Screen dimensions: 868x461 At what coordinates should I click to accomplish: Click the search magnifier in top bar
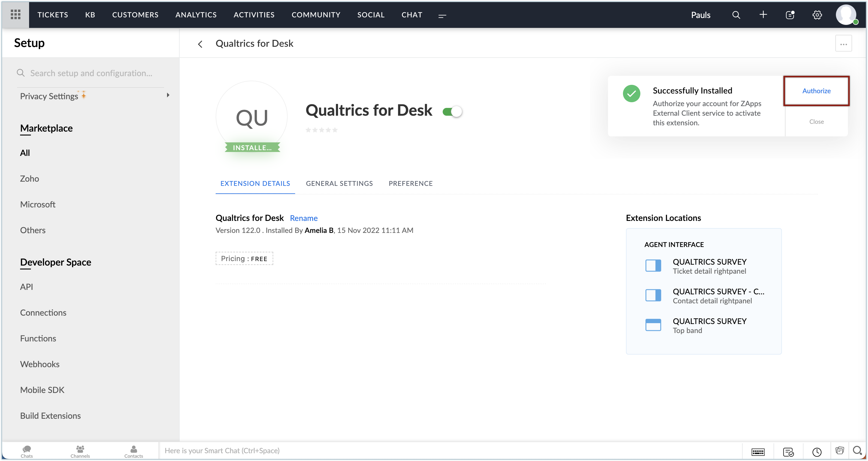pyautogui.click(x=736, y=15)
